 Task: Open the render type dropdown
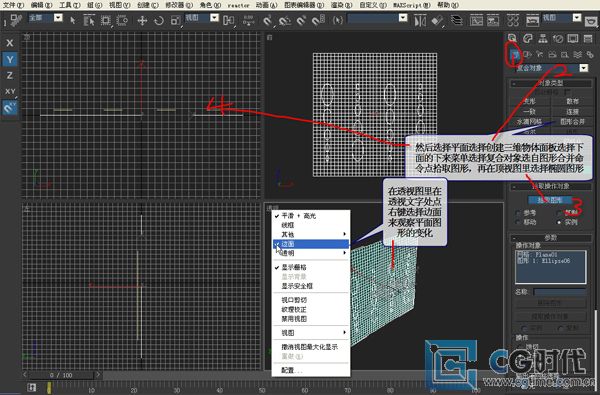(x=577, y=18)
